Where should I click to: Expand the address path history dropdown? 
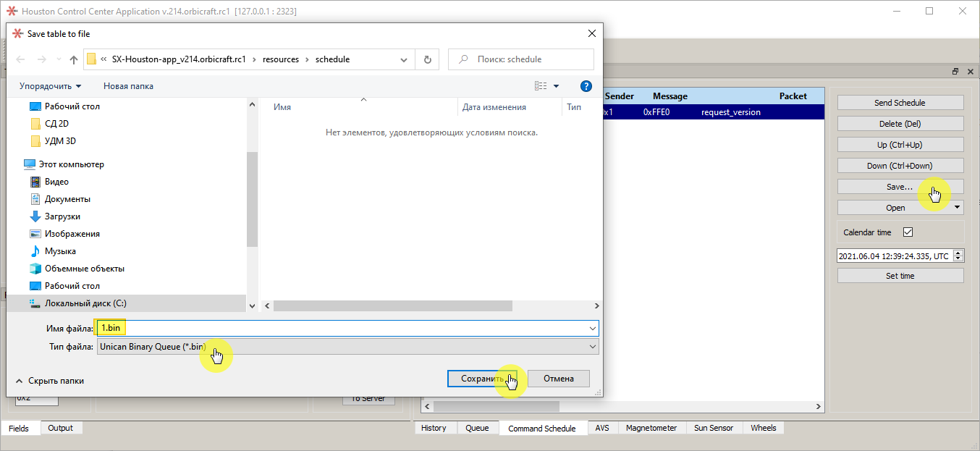[x=404, y=59]
